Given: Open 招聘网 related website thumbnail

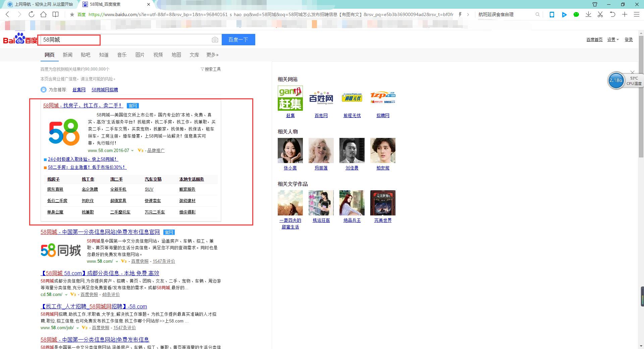Looking at the screenshot, I should tap(383, 98).
